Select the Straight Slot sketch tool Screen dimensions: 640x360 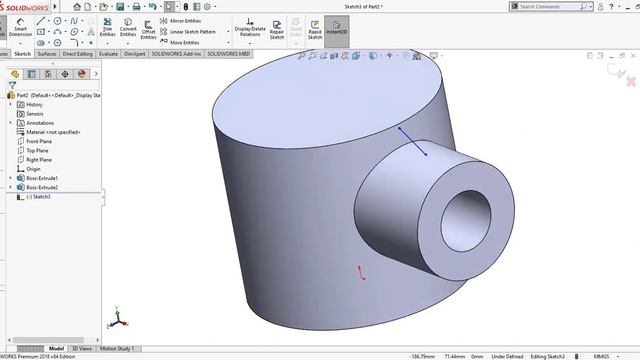40,42
